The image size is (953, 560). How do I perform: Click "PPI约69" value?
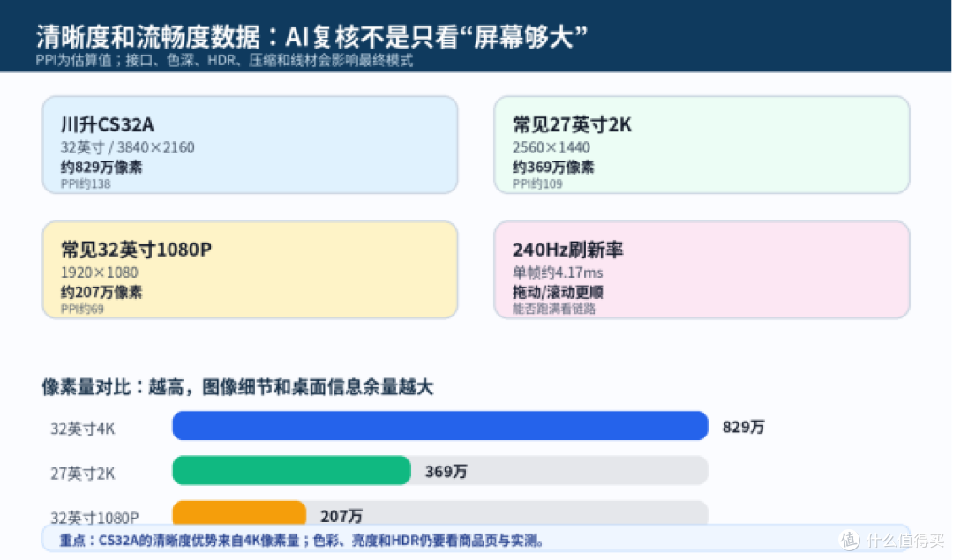tap(82, 309)
